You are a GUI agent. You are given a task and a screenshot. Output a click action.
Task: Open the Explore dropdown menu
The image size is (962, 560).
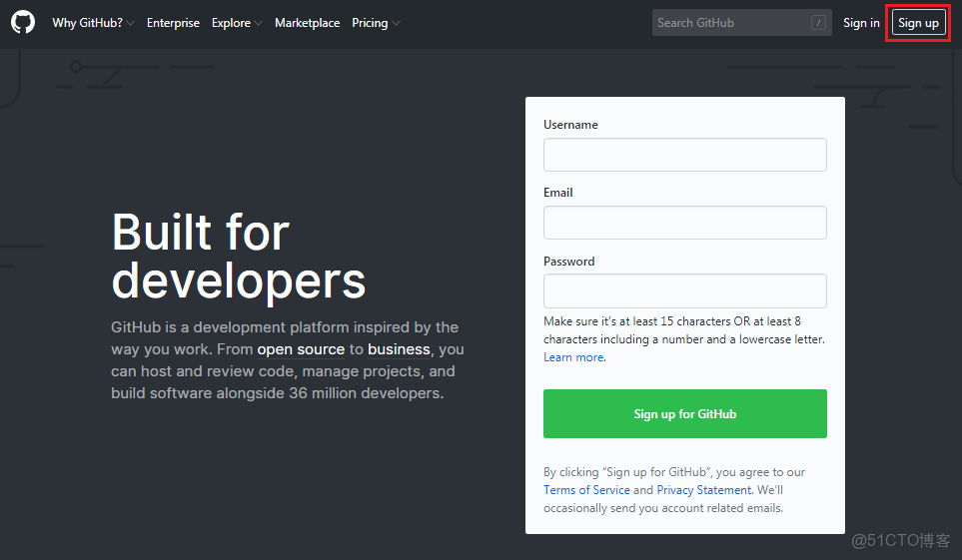pos(237,23)
